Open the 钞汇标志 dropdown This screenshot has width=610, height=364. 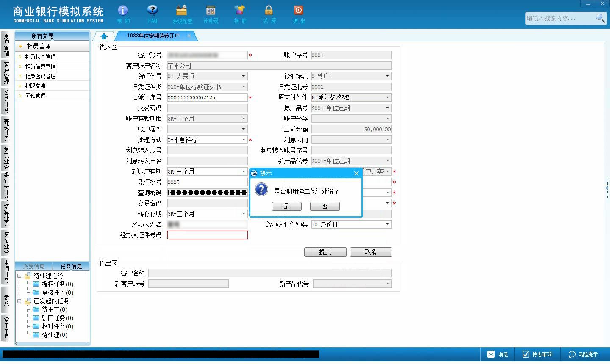[x=388, y=76]
